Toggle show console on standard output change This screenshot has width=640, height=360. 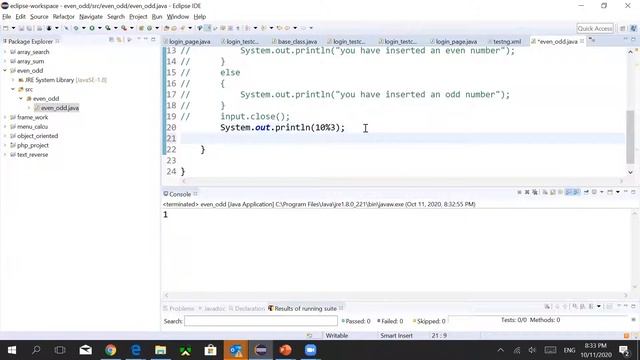[568, 192]
